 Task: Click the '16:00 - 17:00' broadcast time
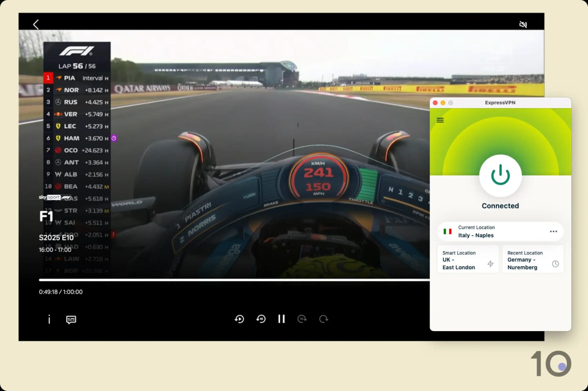click(55, 250)
